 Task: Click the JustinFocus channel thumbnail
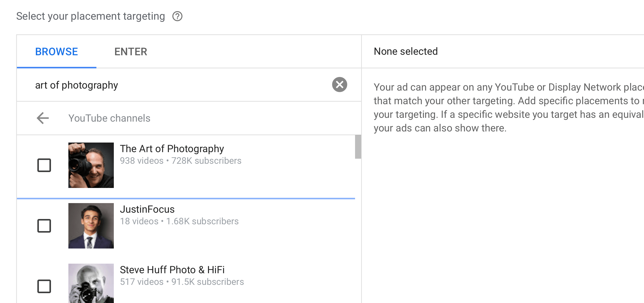pos(91,226)
